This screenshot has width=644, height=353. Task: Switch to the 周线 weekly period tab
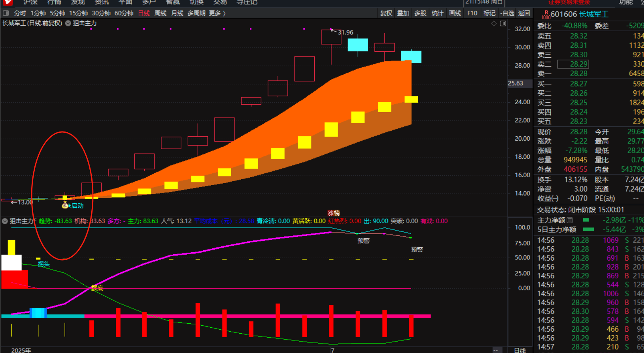click(x=160, y=13)
